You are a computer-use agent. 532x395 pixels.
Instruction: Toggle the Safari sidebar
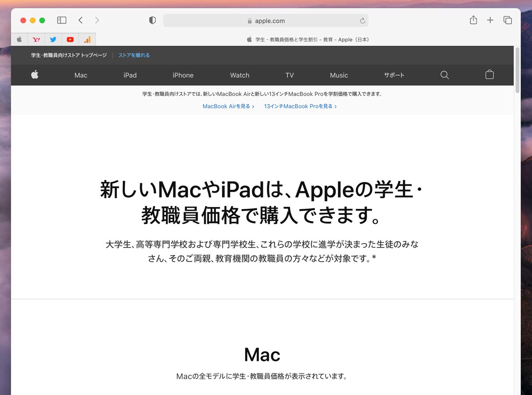click(62, 20)
